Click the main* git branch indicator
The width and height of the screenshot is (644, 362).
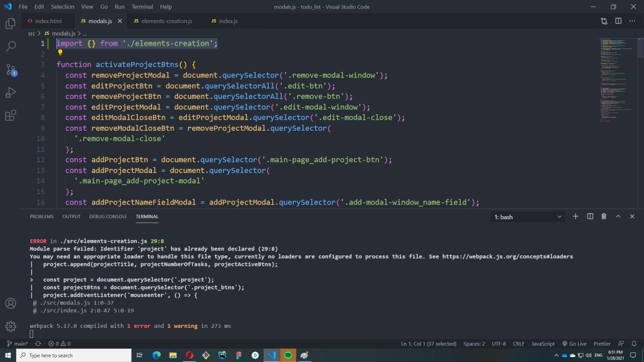[x=17, y=343]
